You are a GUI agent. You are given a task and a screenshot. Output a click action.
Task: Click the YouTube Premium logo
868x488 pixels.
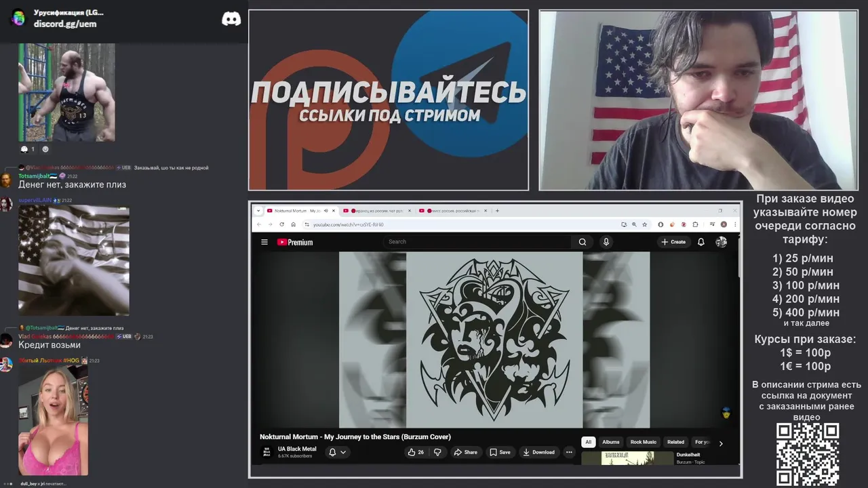295,242
